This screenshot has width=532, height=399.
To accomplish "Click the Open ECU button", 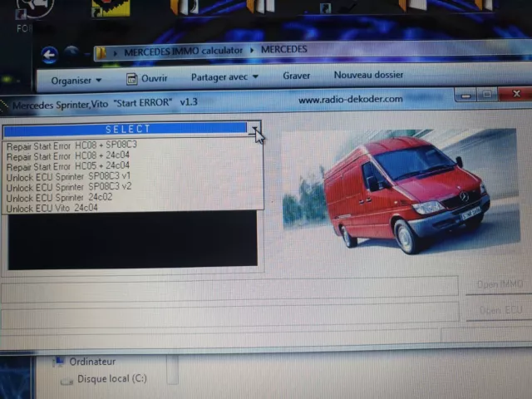I will point(500,310).
